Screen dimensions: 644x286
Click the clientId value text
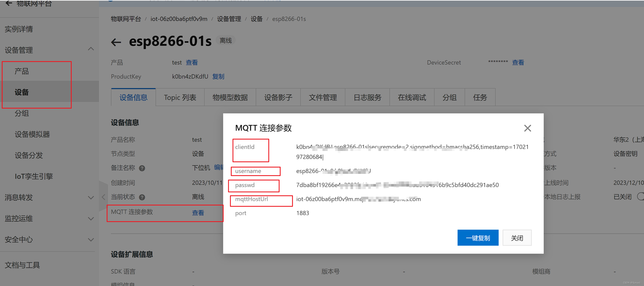pyautogui.click(x=412, y=152)
